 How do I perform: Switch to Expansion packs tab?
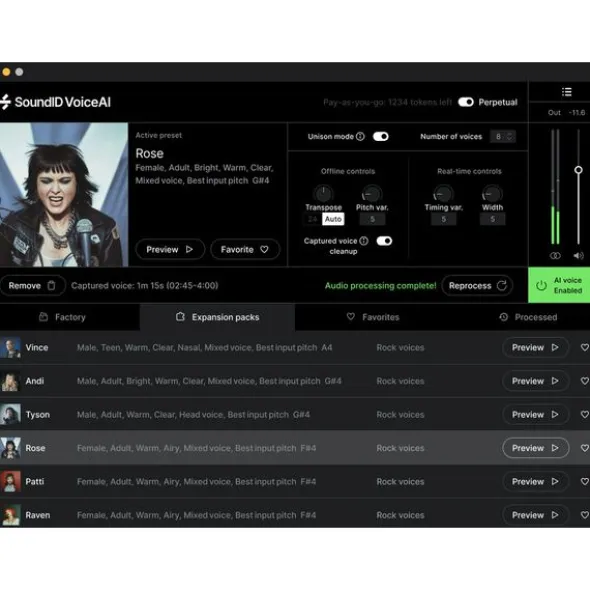tap(218, 317)
